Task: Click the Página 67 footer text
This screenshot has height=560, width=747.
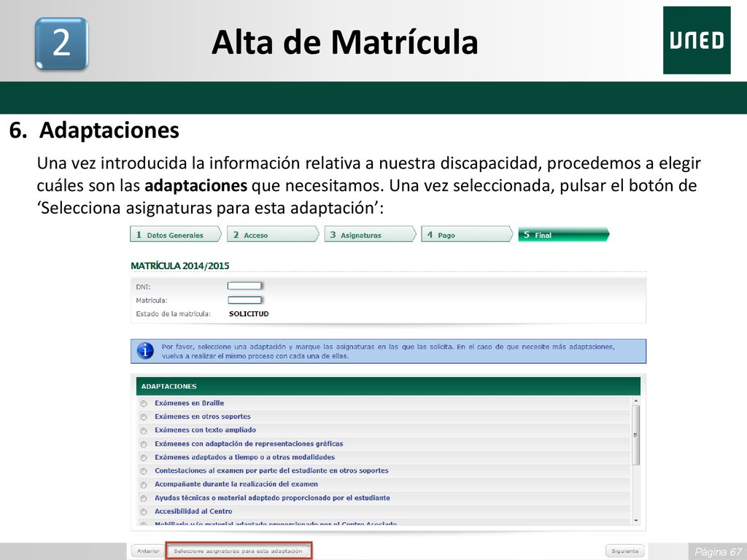Action: coord(718,552)
